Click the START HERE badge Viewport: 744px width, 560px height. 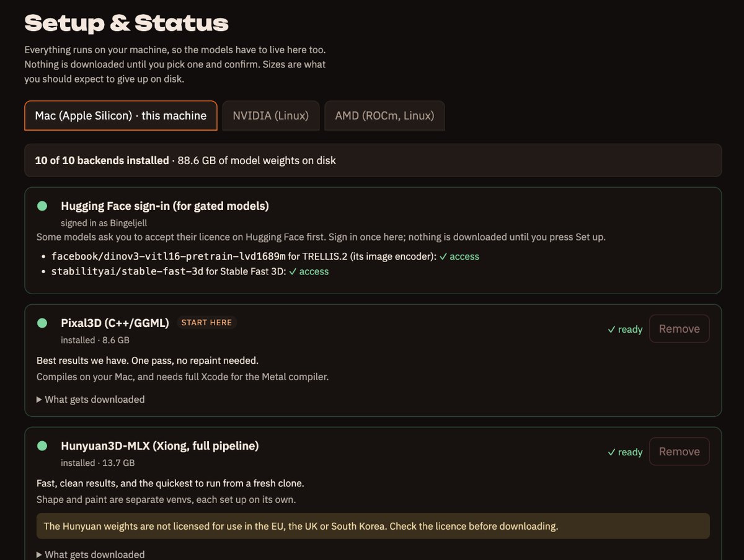click(x=206, y=323)
